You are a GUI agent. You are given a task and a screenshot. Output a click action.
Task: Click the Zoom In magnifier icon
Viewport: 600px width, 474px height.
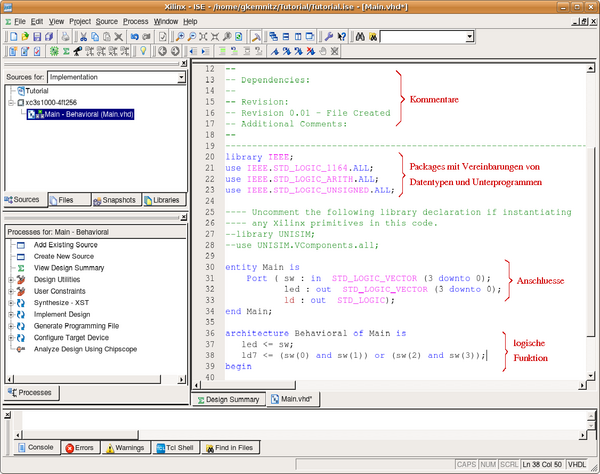coord(180,37)
